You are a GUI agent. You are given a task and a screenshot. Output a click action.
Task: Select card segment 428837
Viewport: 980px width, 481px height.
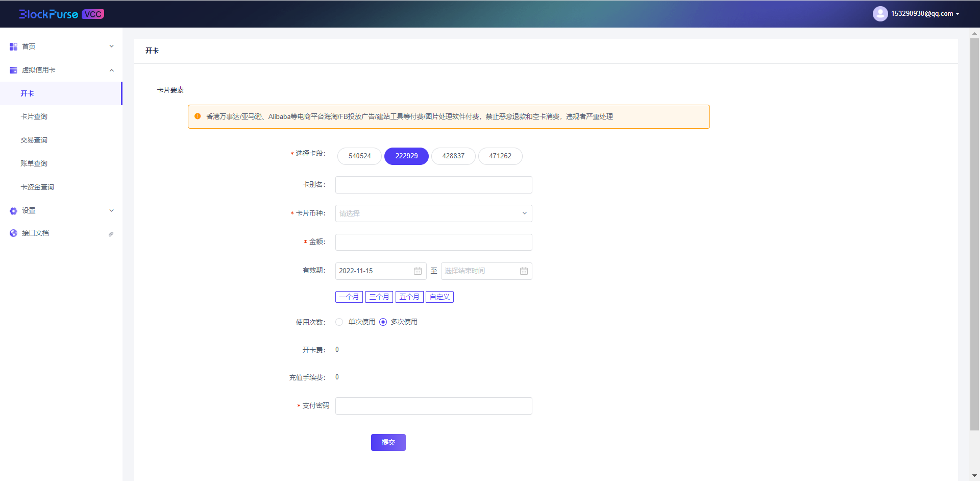coord(453,156)
